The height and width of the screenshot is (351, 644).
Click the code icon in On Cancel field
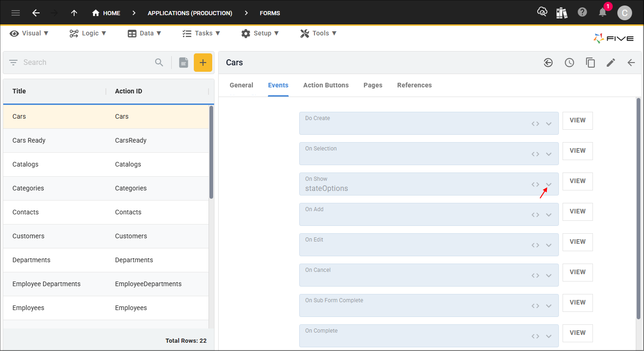coord(535,276)
